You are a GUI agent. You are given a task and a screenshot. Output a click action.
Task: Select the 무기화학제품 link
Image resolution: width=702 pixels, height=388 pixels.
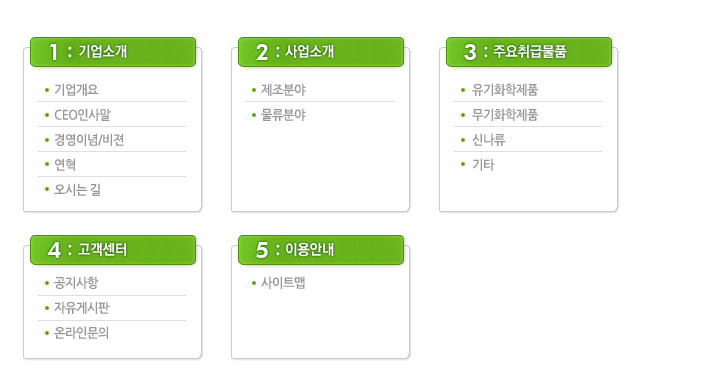505,115
